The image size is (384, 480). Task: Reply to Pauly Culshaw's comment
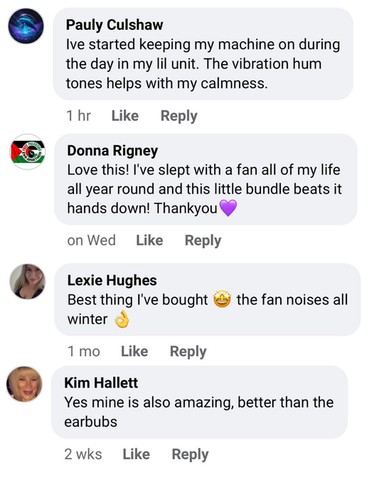coord(179,116)
